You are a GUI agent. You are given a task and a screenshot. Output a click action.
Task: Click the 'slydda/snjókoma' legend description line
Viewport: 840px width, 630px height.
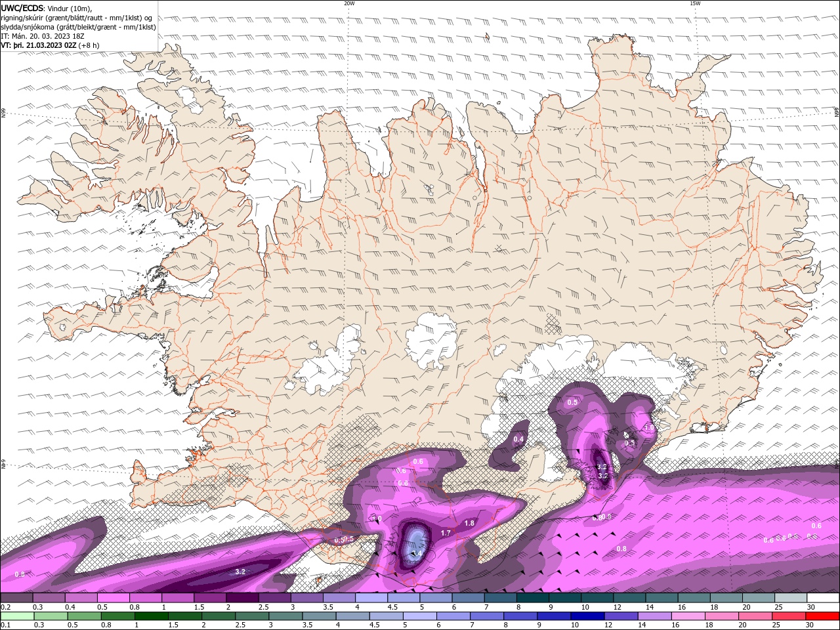79,27
